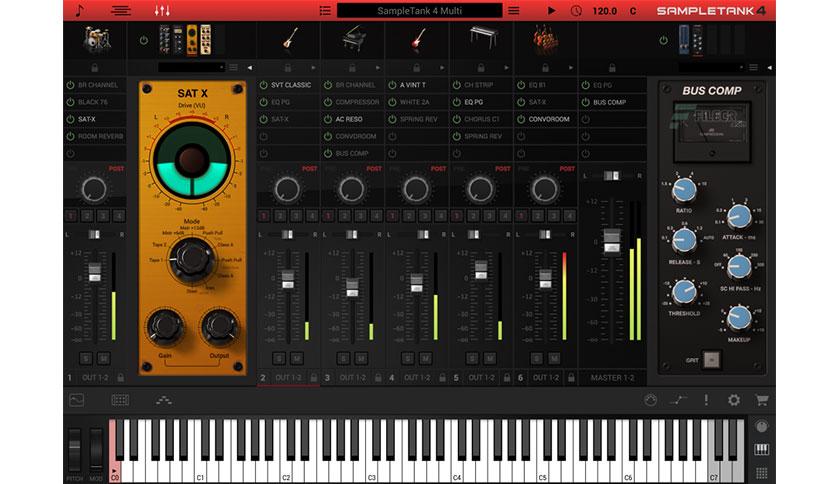Expand piano channel effects arrow
This screenshot has width=836, height=484.
(377, 68)
